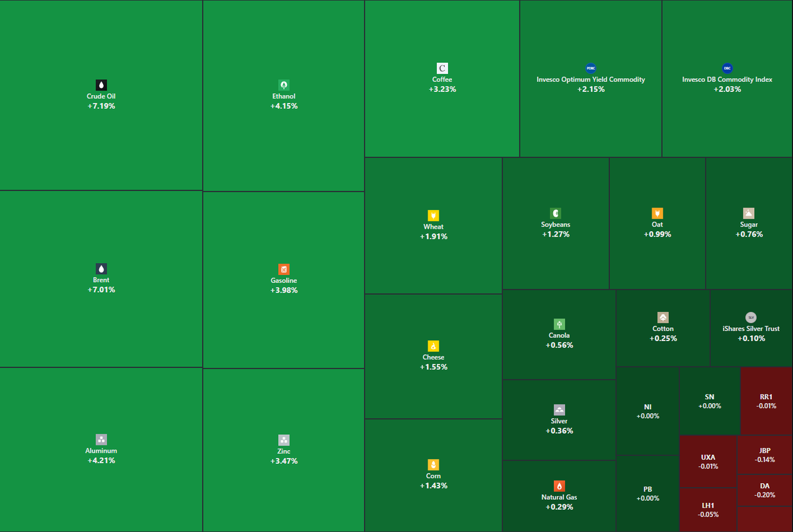Image resolution: width=793 pixels, height=532 pixels.
Task: Select the Corn +1.43% value
Action: tap(434, 486)
